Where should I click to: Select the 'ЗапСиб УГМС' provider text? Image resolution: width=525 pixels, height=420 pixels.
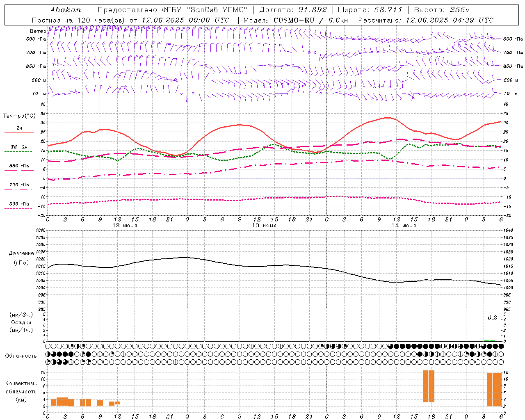(217, 10)
